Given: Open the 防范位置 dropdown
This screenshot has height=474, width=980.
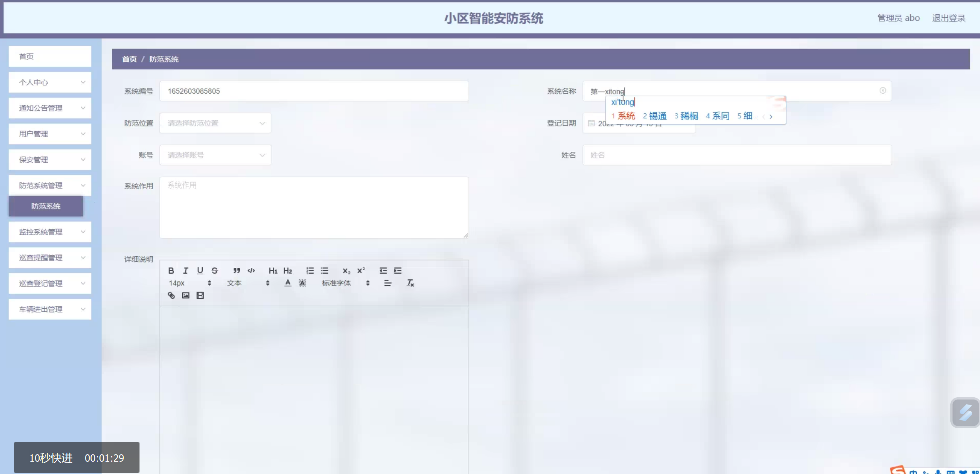Looking at the screenshot, I should pos(215,123).
